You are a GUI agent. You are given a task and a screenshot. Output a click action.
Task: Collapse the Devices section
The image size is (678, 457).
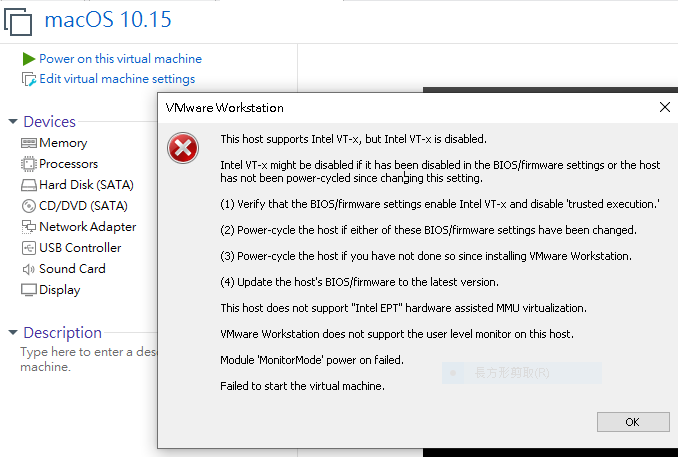tap(13, 121)
